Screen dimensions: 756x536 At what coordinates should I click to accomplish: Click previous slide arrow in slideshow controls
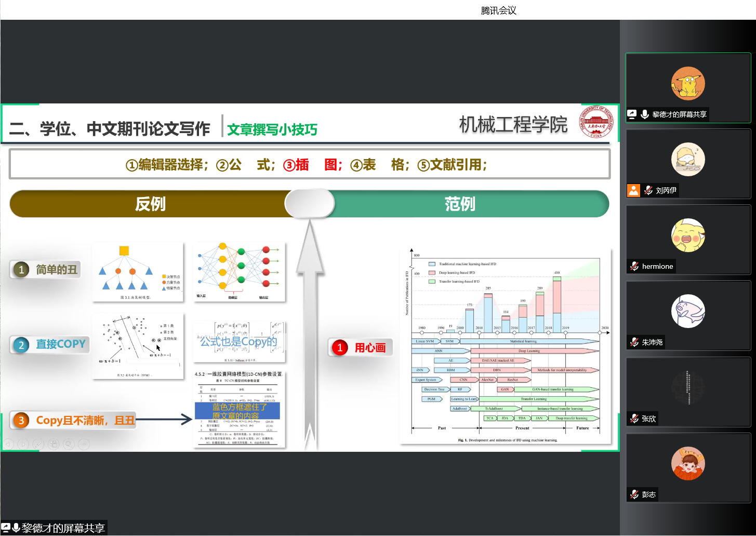coord(8,444)
